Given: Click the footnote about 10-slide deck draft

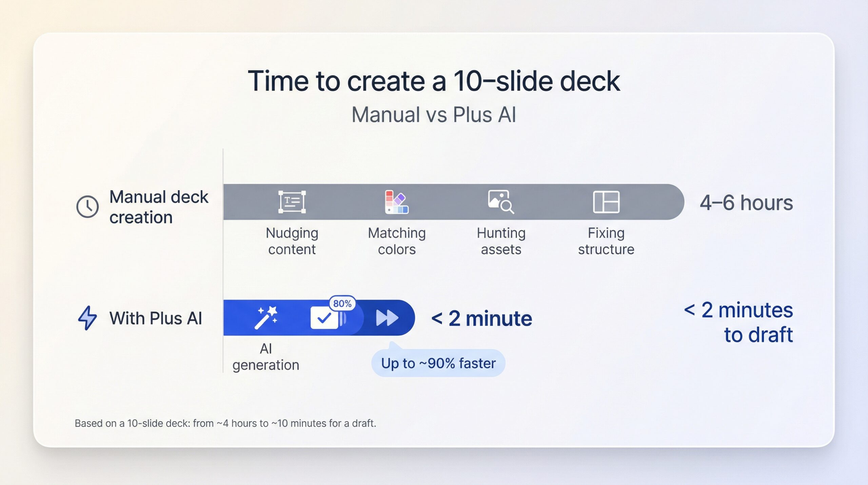Looking at the screenshot, I should point(225,423).
